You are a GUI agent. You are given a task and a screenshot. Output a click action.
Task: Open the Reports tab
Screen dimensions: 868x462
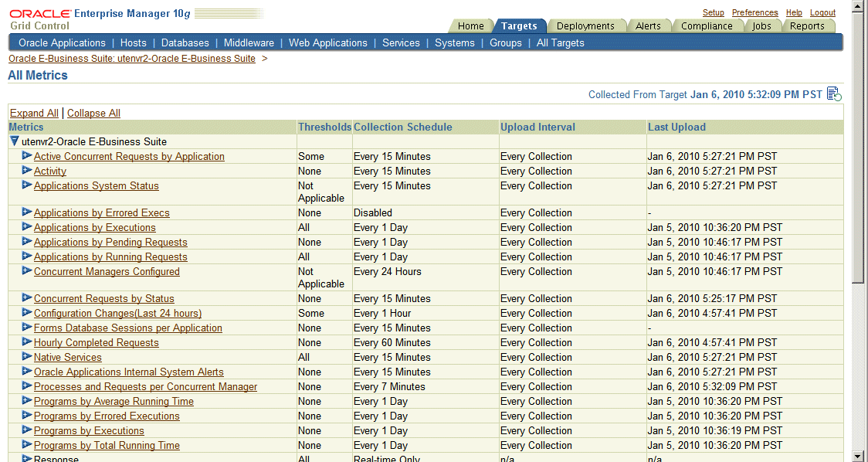806,26
